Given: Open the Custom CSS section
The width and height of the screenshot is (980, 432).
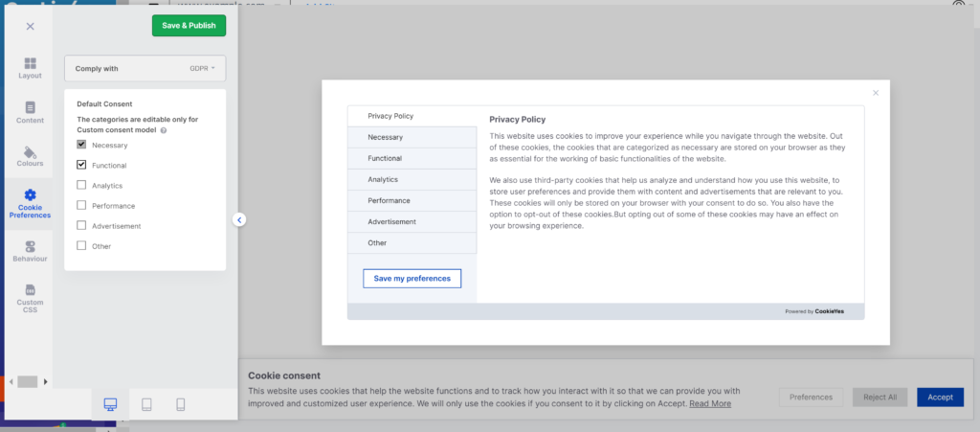Looking at the screenshot, I should click(x=30, y=299).
